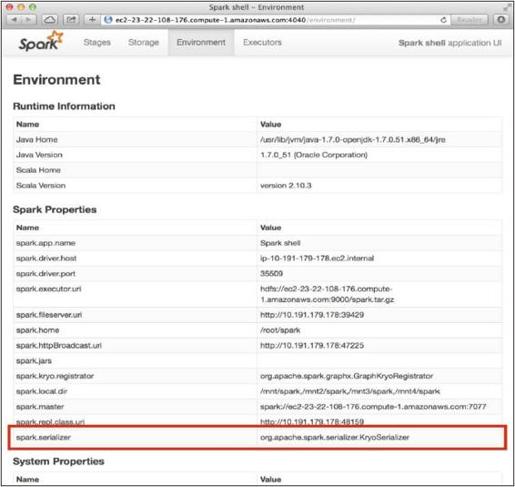The image size is (515, 487).
Task: Click the spark.serializer property row
Action: point(257,437)
